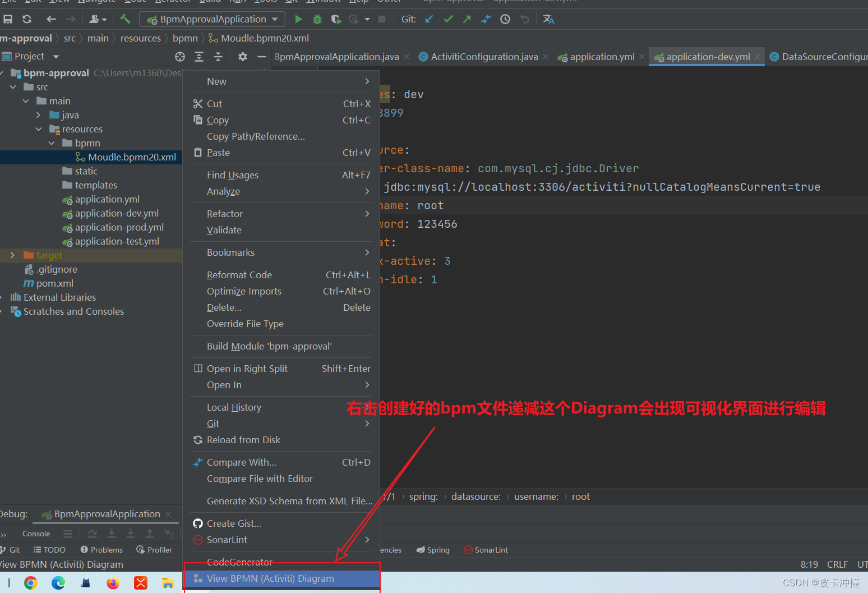Open the Problems tool window
The height and width of the screenshot is (593, 868).
(x=101, y=550)
